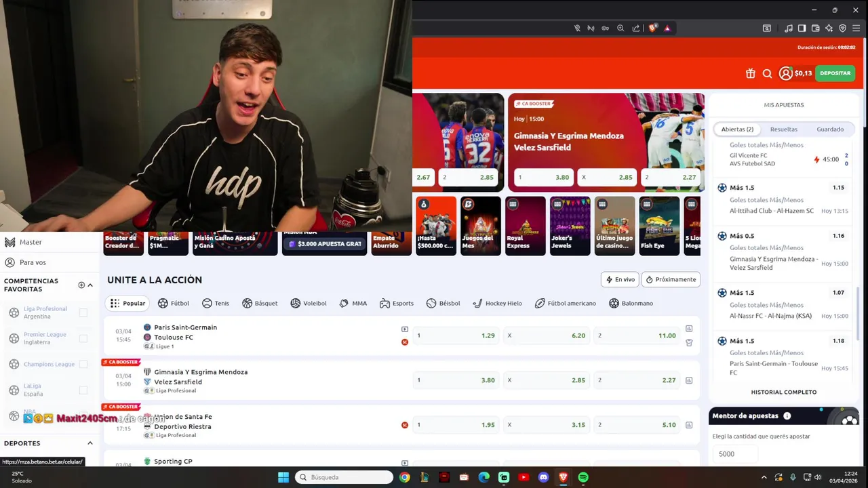The width and height of the screenshot is (868, 488).
Task: Click the En vivo button
Action: click(x=620, y=279)
